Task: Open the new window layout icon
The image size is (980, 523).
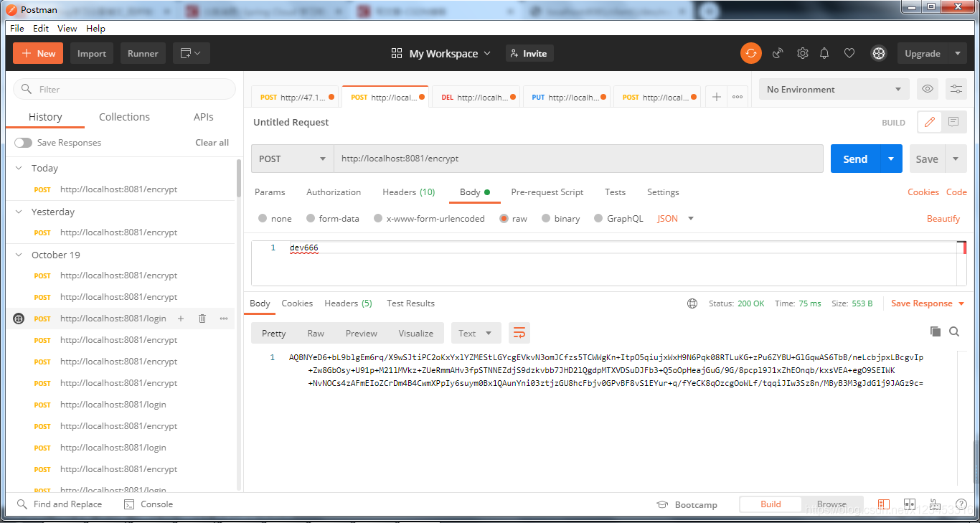Action: click(191, 53)
